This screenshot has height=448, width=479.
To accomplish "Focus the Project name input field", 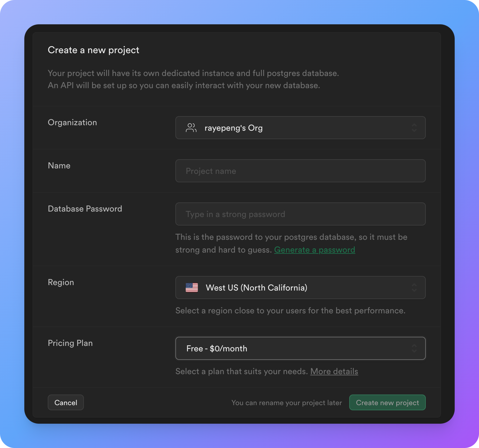I will (300, 171).
